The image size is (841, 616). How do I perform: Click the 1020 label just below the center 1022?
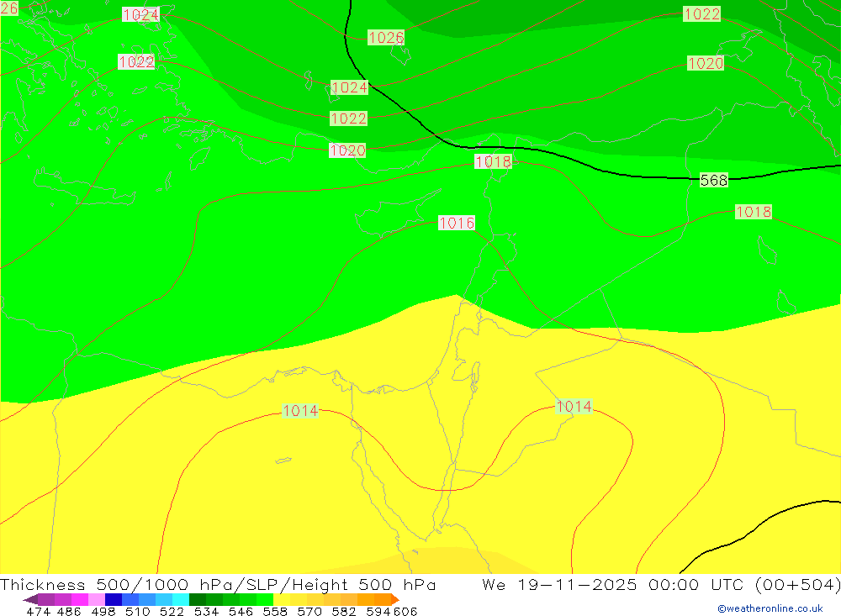tap(347, 150)
